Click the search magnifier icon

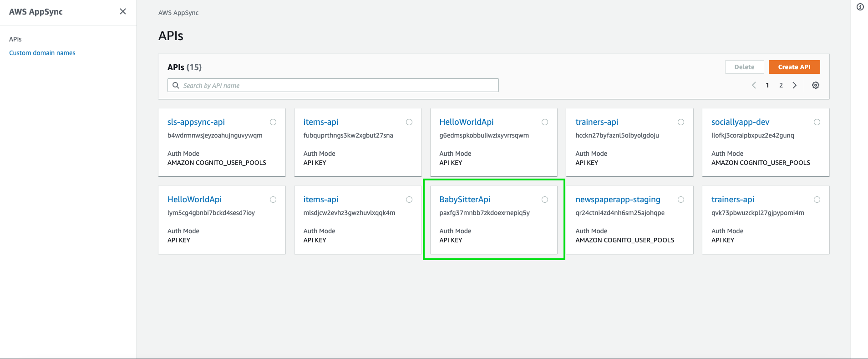coord(176,85)
